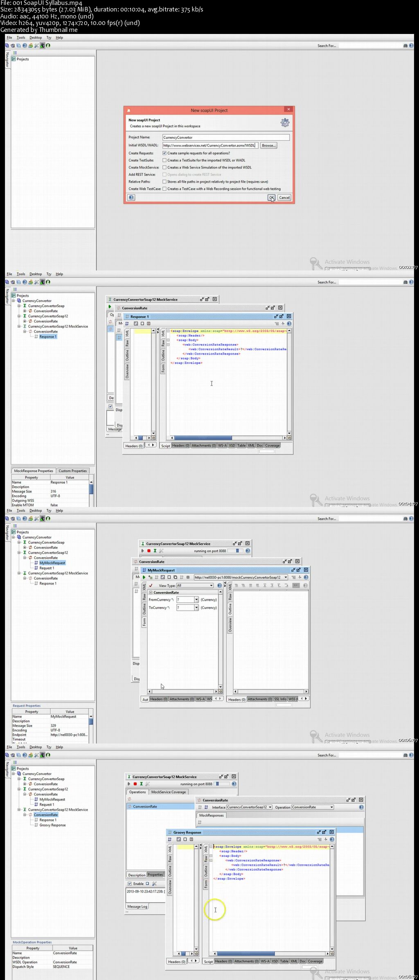
Task: Click plus icon in Response 1 window toolbar
Action: tap(283, 324)
